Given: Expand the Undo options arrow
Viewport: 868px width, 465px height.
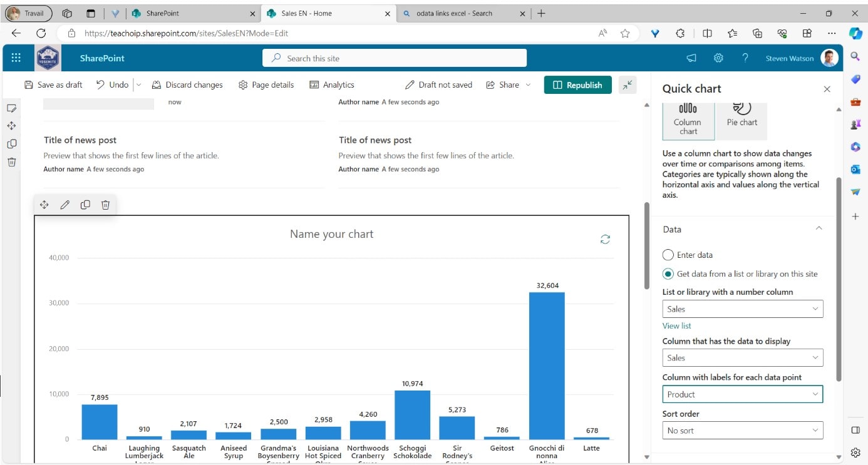Looking at the screenshot, I should [138, 85].
